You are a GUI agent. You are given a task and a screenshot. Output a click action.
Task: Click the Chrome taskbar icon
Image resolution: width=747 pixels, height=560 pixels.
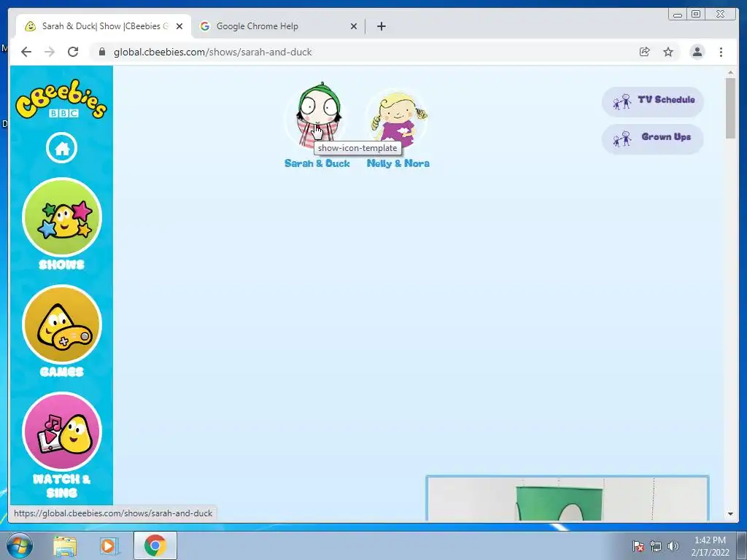pos(155,545)
